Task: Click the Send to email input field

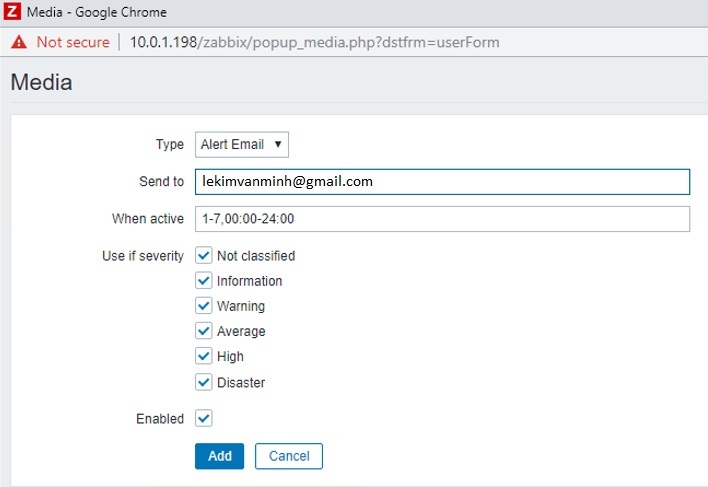Action: pos(441,181)
